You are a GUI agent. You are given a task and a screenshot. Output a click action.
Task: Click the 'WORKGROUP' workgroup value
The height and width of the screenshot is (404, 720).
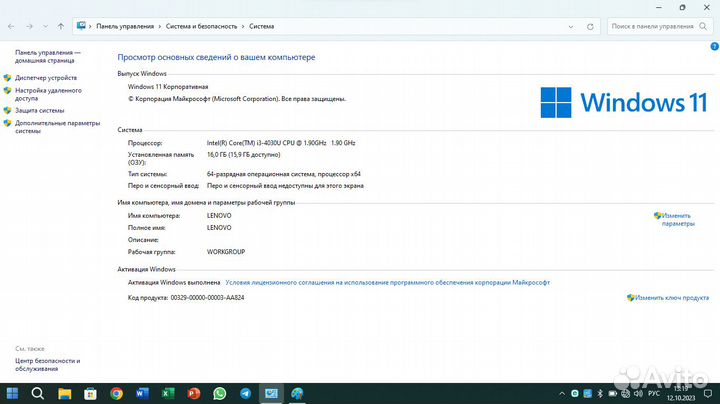click(x=225, y=252)
